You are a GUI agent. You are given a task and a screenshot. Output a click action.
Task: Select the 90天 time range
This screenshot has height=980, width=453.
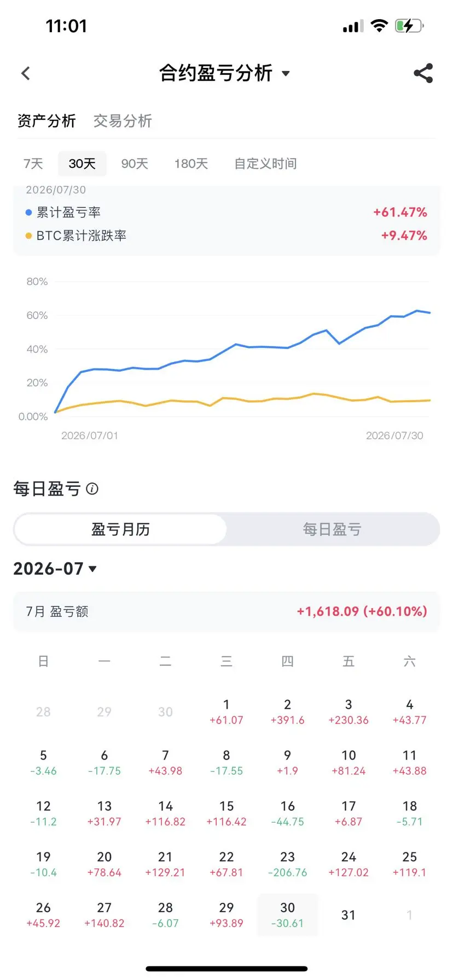point(135,164)
